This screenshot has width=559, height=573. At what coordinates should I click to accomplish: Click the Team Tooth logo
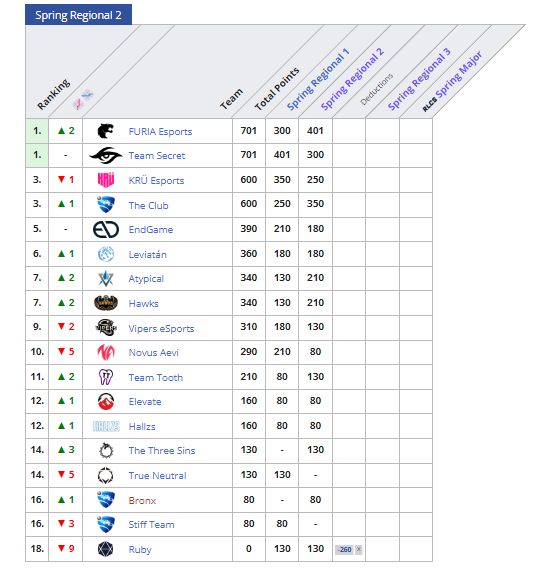click(x=106, y=377)
